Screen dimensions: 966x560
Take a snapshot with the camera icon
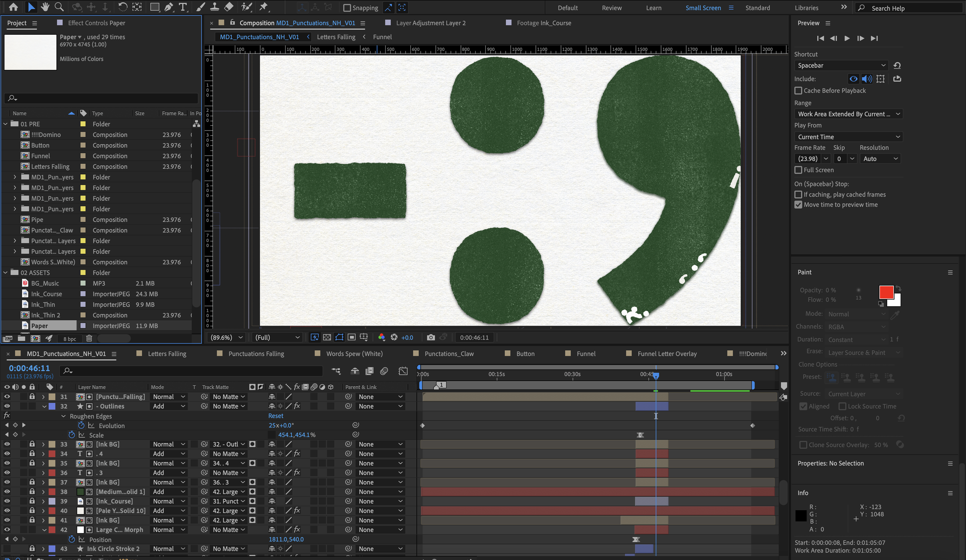430,337
